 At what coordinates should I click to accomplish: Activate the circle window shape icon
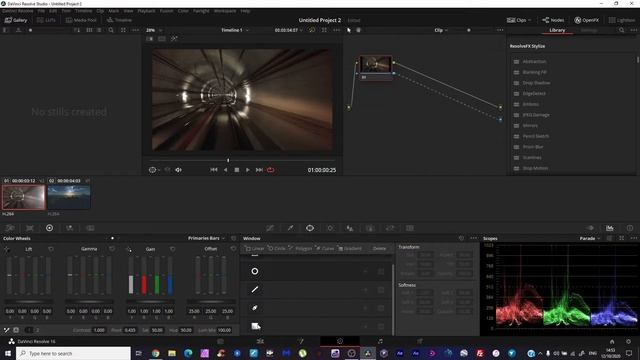[x=255, y=271]
